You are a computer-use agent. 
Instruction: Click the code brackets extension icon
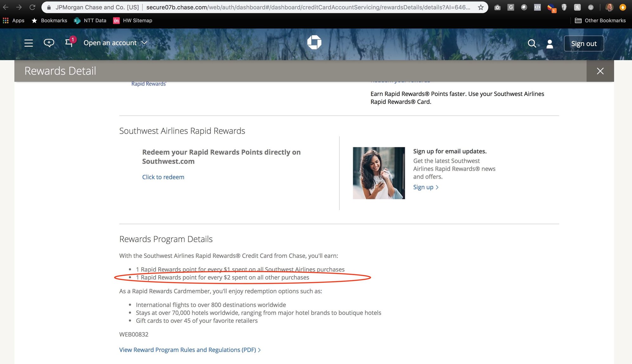pyautogui.click(x=537, y=7)
